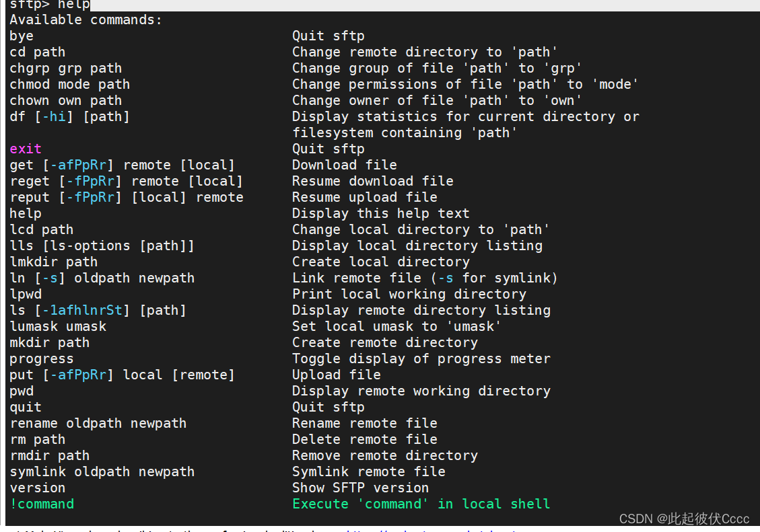Click the pink 'exit' command
The width and height of the screenshot is (760, 532).
pyautogui.click(x=26, y=149)
